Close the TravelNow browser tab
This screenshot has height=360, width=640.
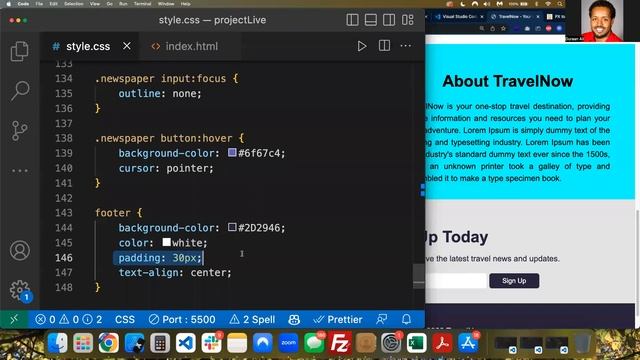pos(538,17)
